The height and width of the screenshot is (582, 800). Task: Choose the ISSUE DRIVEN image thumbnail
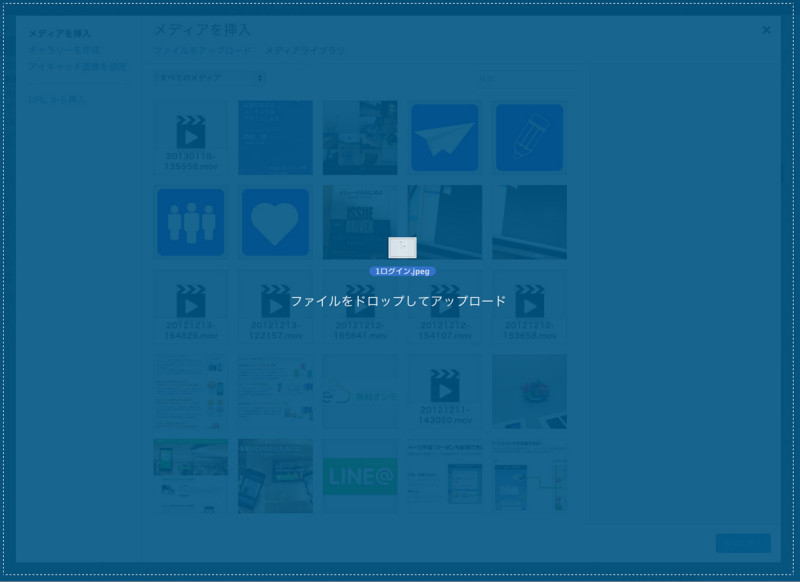click(x=360, y=222)
